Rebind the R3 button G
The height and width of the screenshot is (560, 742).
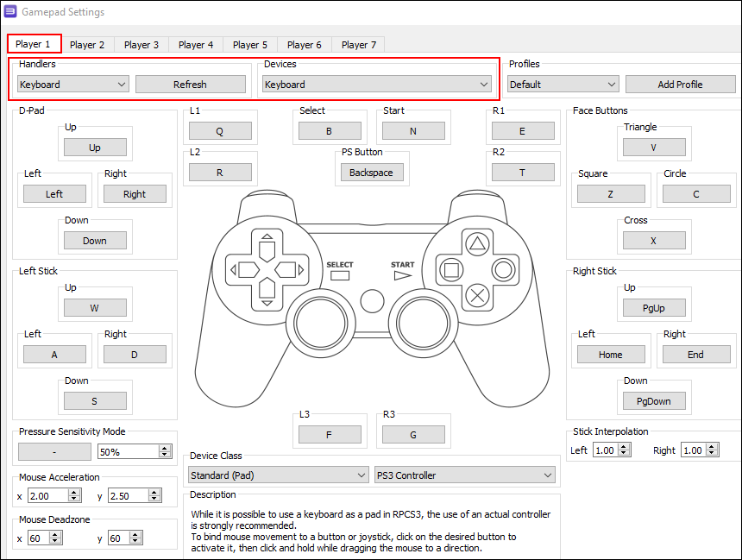(x=413, y=435)
